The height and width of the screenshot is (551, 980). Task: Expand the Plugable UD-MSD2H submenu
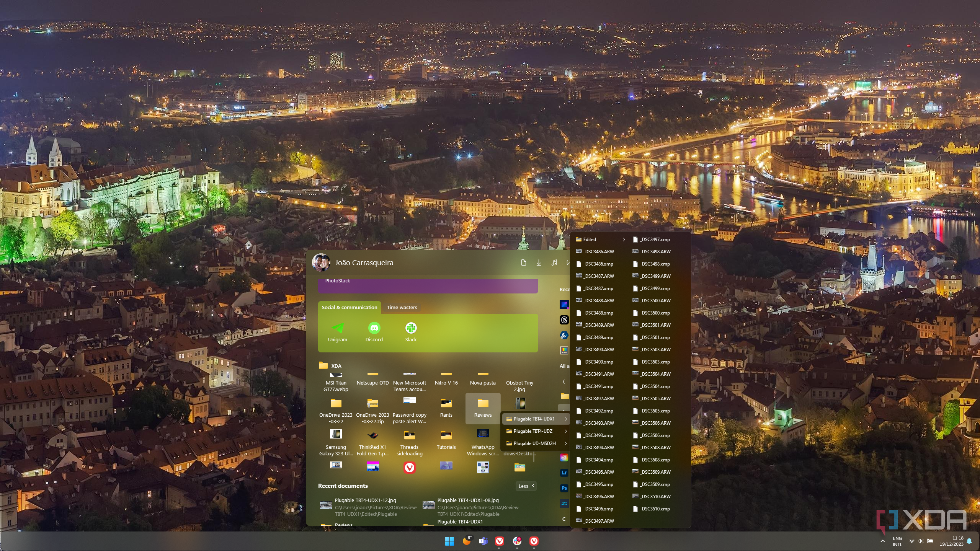point(536,443)
